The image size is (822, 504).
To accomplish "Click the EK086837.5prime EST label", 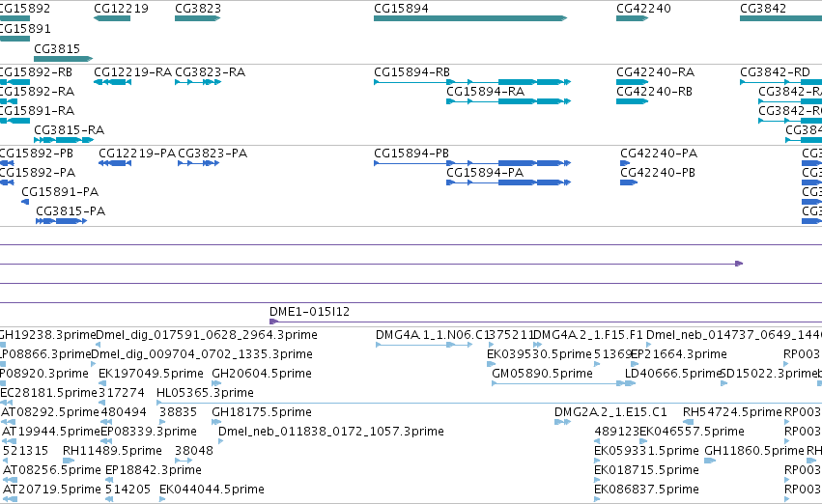I will tap(646, 490).
